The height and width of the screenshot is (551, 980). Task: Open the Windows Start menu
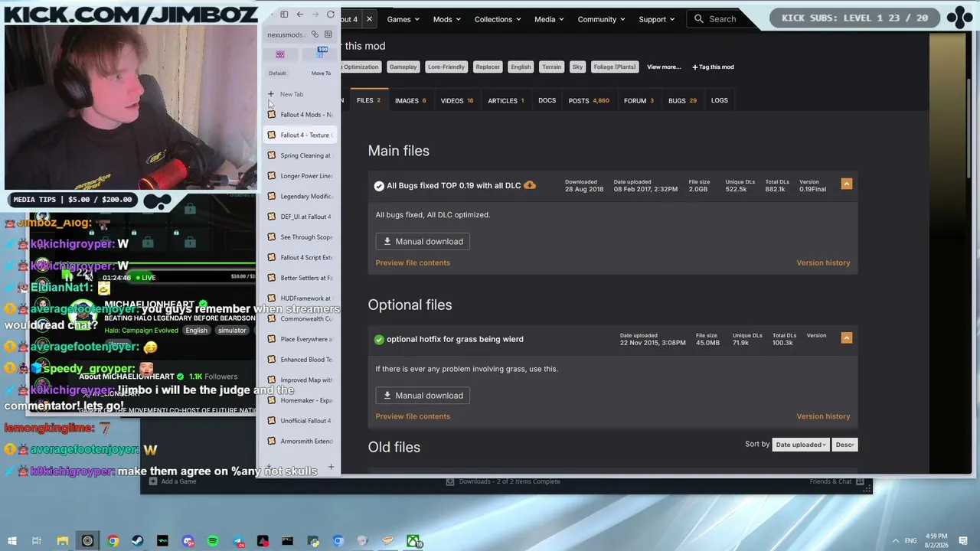coord(11,541)
